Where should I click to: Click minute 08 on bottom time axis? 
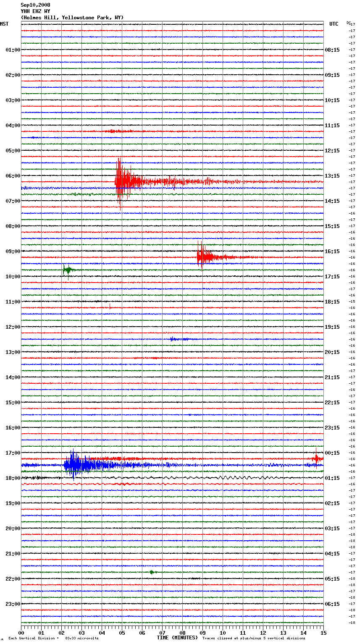[182, 633]
